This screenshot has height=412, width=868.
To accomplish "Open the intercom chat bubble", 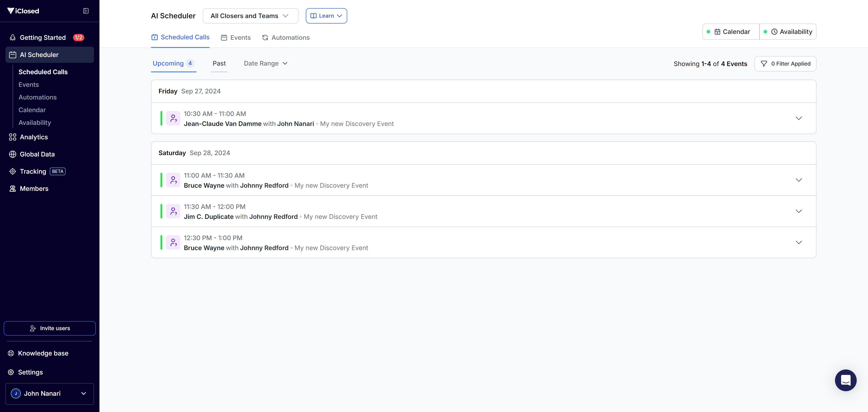I will 845,380.
